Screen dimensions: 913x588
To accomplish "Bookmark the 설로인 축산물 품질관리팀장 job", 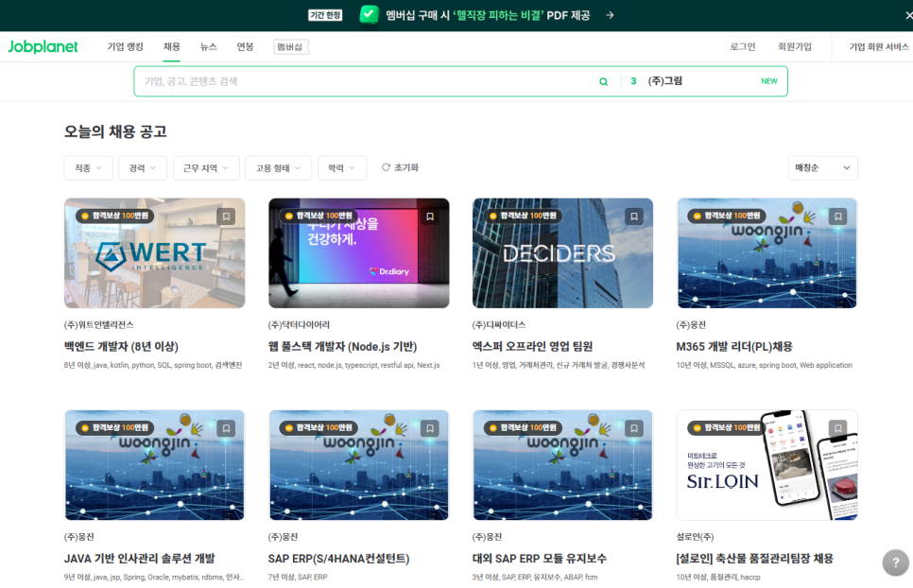I will coord(838,428).
